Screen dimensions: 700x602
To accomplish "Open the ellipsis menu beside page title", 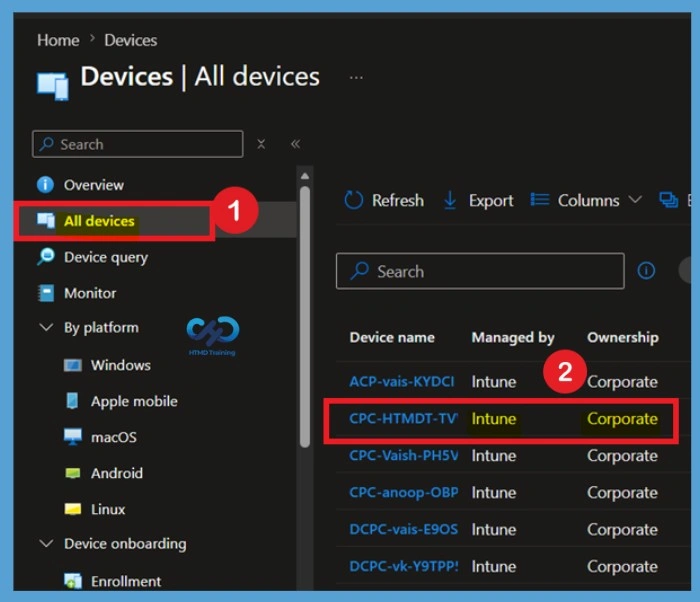I will click(x=356, y=78).
